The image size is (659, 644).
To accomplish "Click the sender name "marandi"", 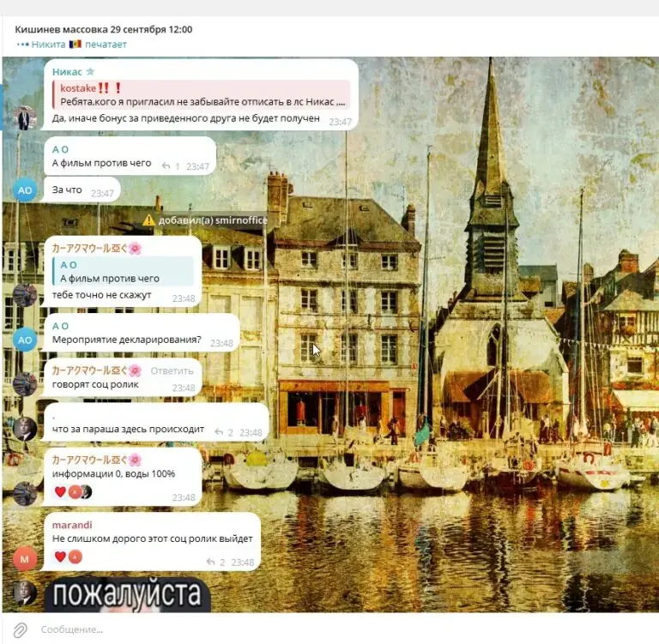I will pyautogui.click(x=72, y=524).
